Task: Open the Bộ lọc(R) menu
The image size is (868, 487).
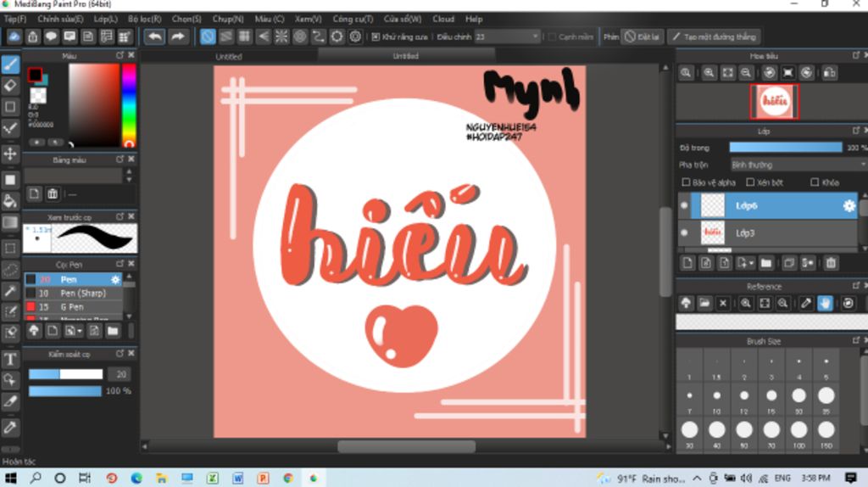Action: (144, 19)
